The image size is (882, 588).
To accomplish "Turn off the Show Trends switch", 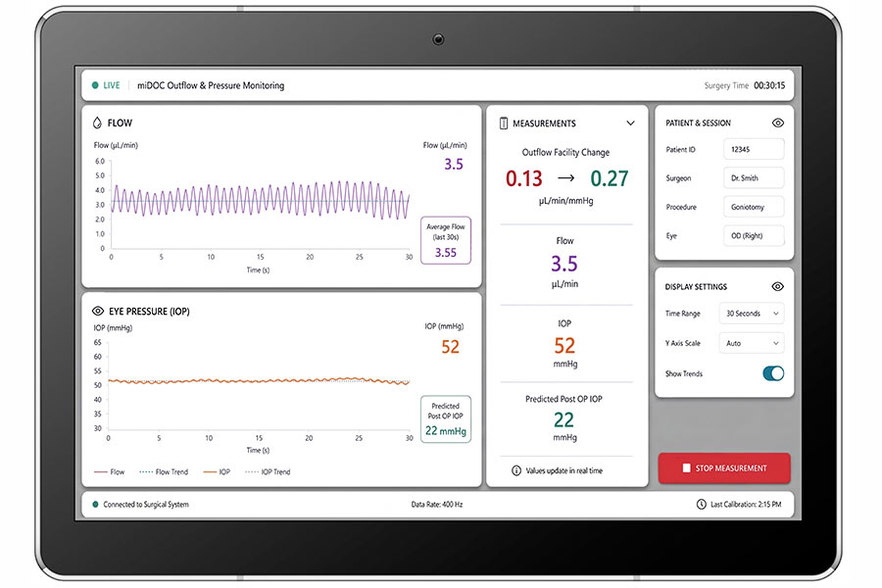I will pyautogui.click(x=773, y=373).
